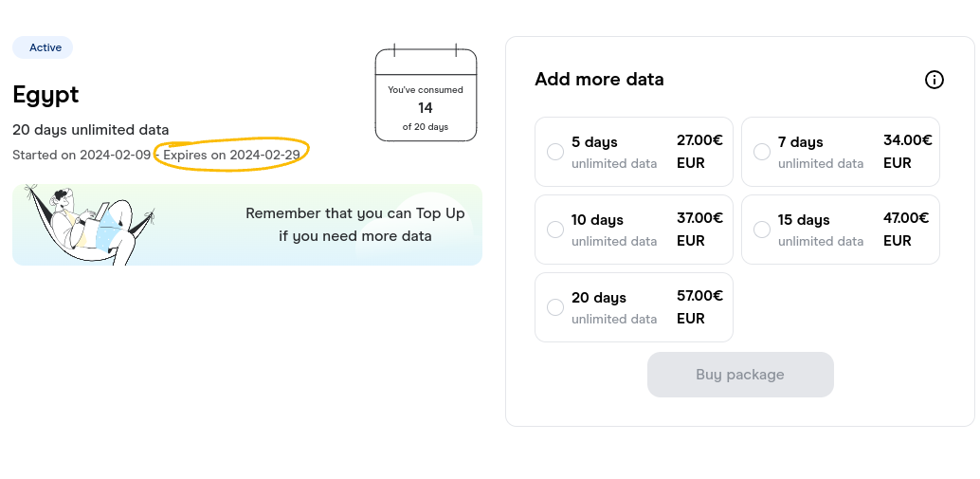This screenshot has width=980, height=479.
Task: Click the Egypt plan title
Action: pos(45,95)
